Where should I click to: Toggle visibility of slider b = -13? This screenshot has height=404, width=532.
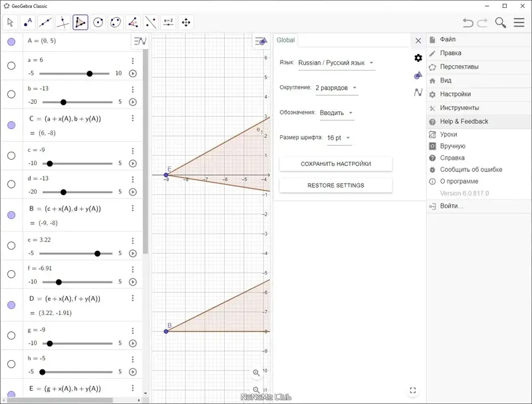point(11,94)
